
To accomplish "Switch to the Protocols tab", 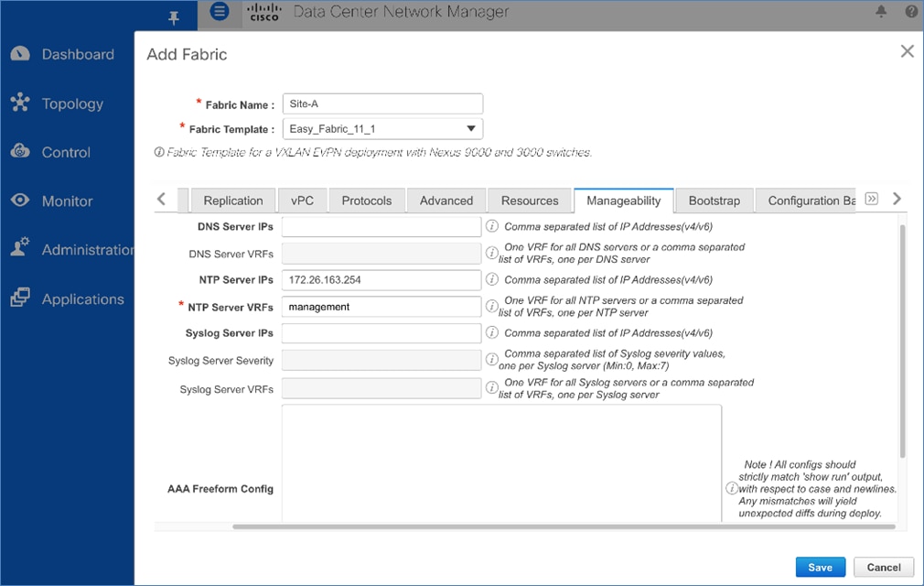I will tap(367, 201).
